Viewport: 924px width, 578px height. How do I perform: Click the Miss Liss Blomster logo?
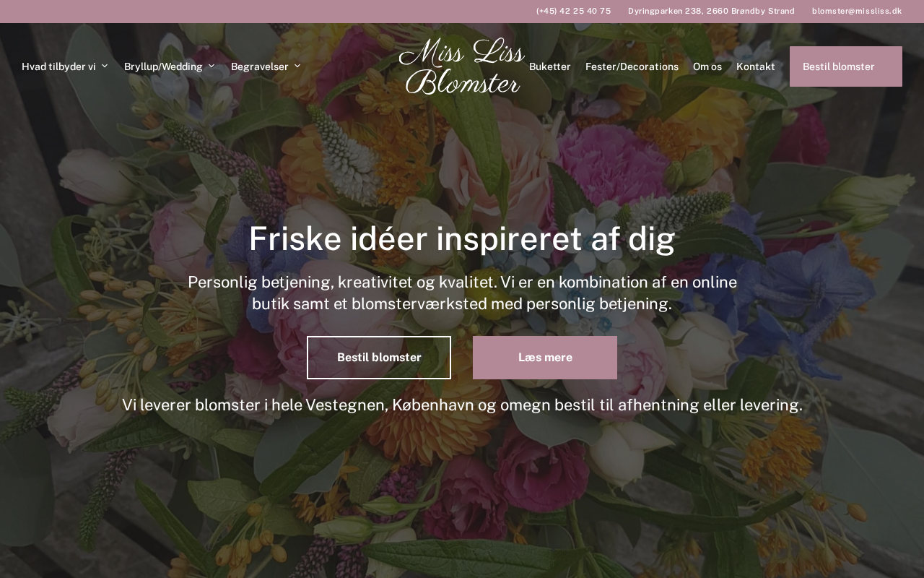point(462,66)
